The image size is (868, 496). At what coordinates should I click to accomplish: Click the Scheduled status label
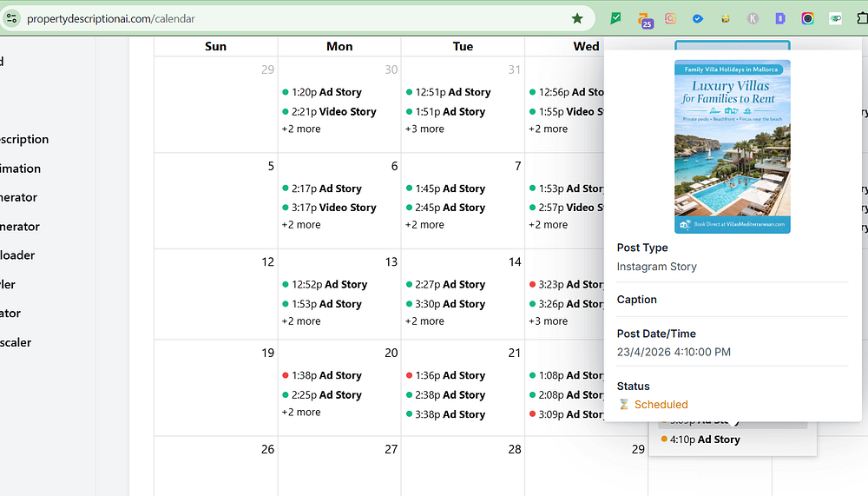click(661, 405)
